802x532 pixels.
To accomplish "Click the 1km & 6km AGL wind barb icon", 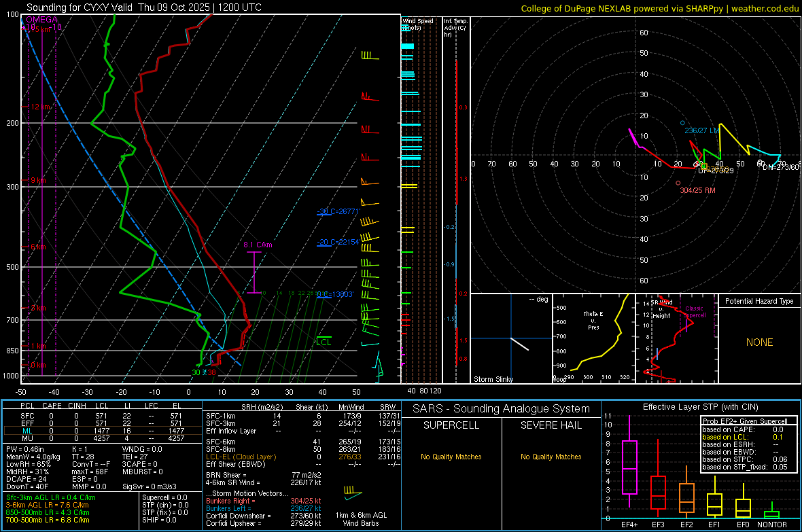I will pyautogui.click(x=353, y=493).
